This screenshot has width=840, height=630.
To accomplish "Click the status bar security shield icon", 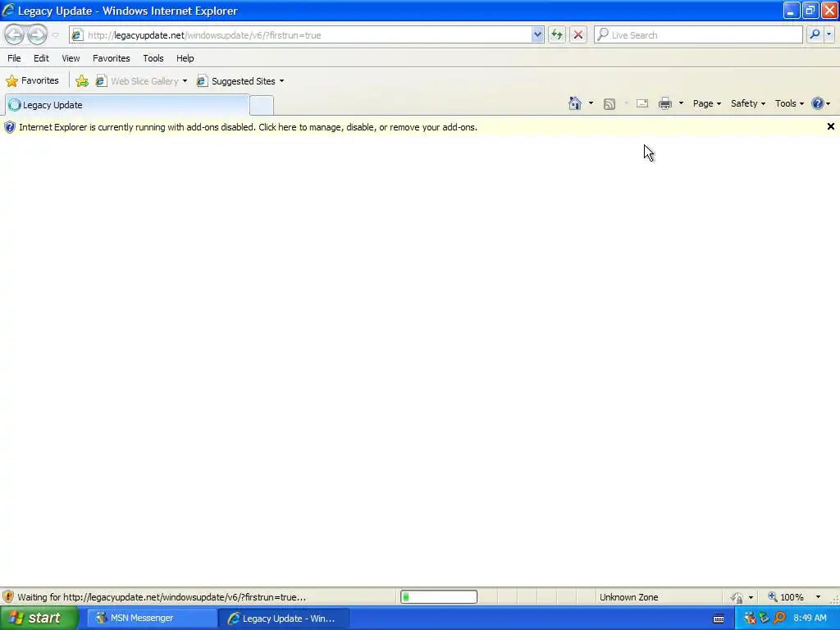I will pos(7,597).
